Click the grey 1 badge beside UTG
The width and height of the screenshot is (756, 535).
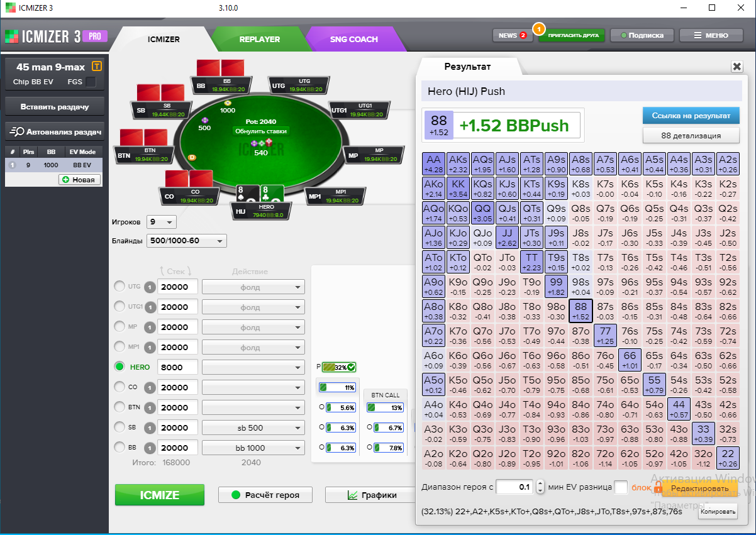pyautogui.click(x=150, y=287)
